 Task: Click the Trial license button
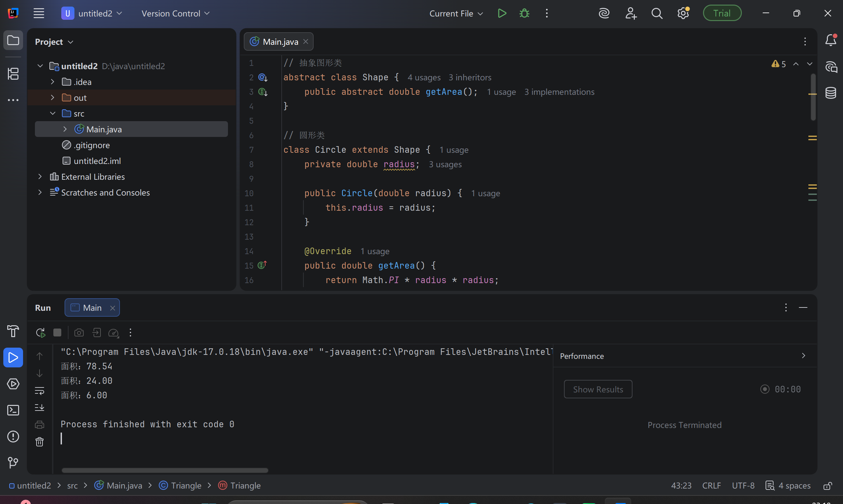tap(722, 13)
